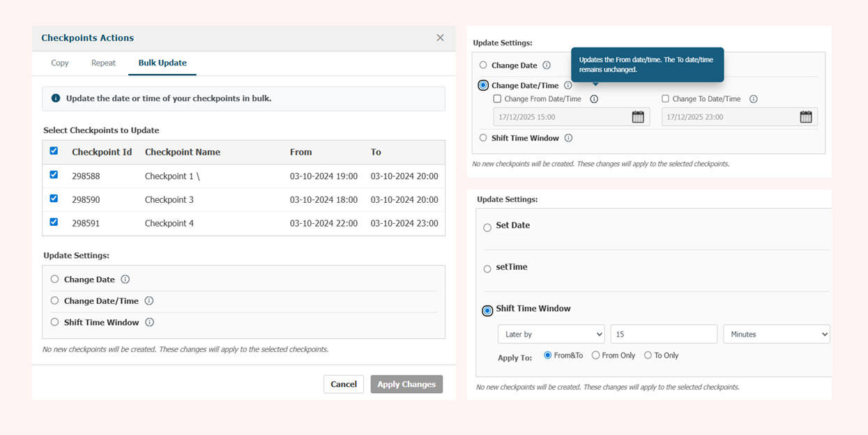
Task: Click the info icon beside Change To Date/Time
Action: (x=753, y=98)
